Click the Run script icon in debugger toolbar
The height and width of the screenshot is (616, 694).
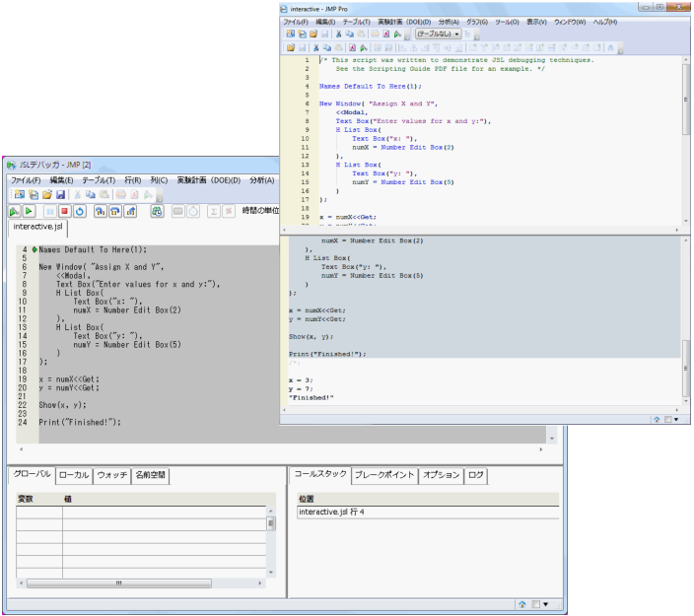click(x=29, y=211)
